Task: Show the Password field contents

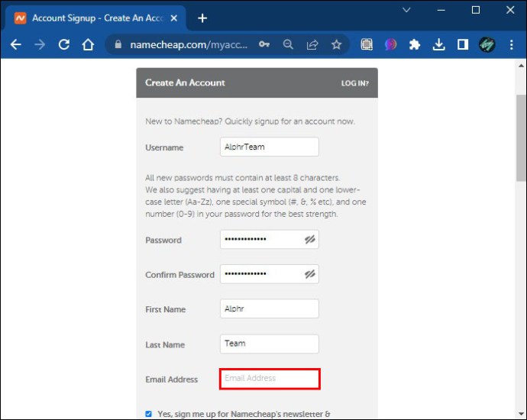Action: (309, 239)
